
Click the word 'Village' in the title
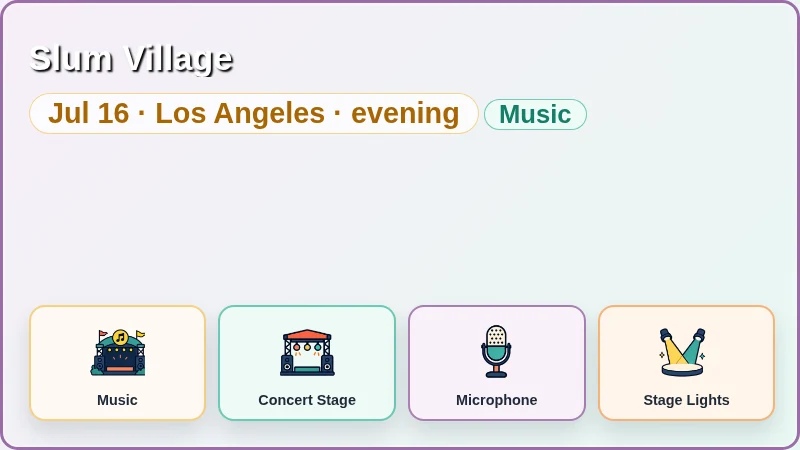tap(179, 59)
